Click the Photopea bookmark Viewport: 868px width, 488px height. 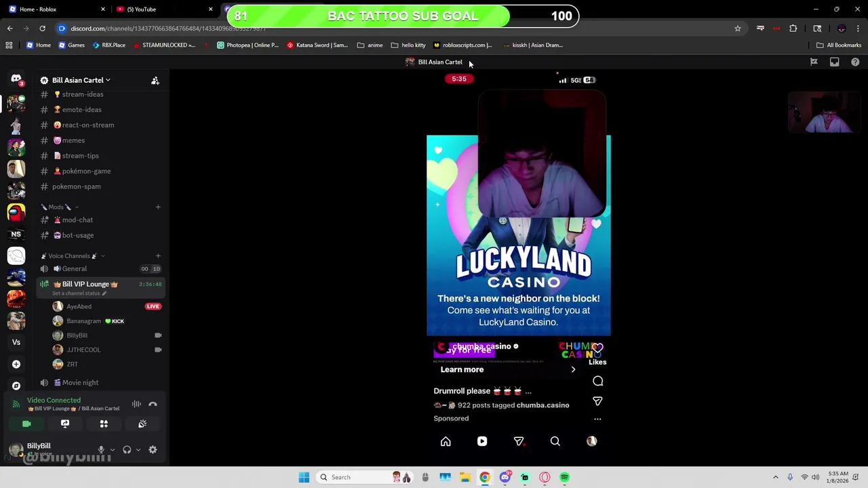click(248, 45)
